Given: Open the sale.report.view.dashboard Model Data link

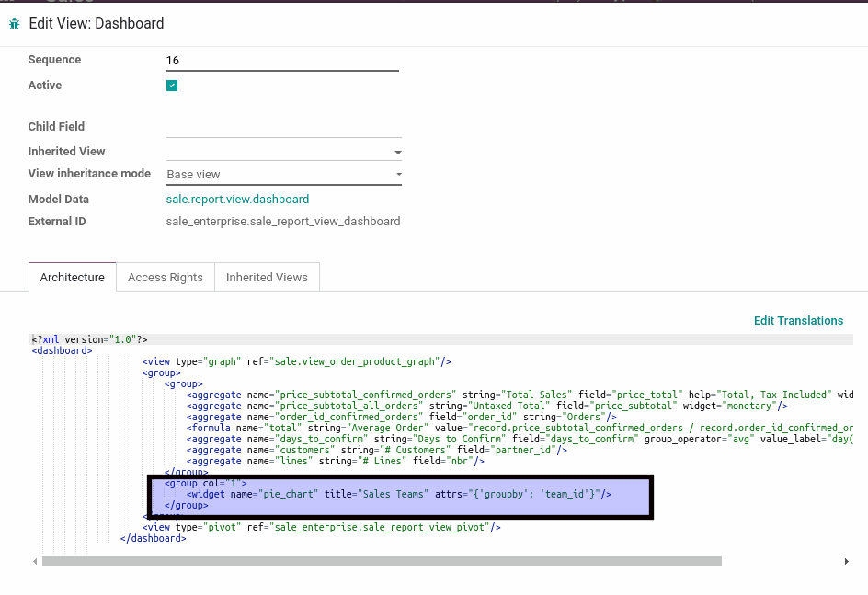Looking at the screenshot, I should coord(237,199).
